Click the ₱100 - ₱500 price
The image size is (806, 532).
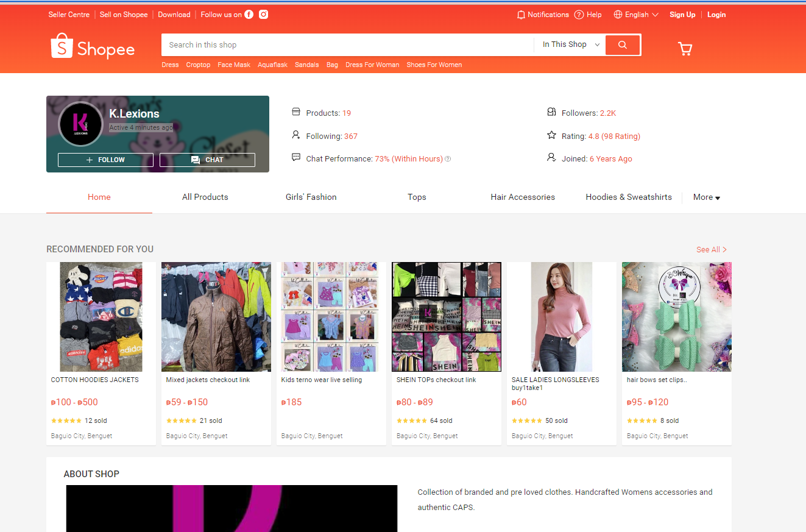point(74,402)
